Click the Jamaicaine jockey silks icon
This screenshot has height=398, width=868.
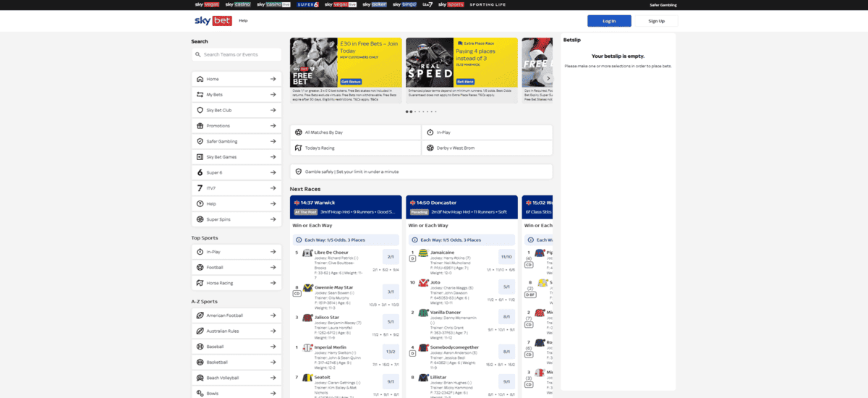point(423,253)
